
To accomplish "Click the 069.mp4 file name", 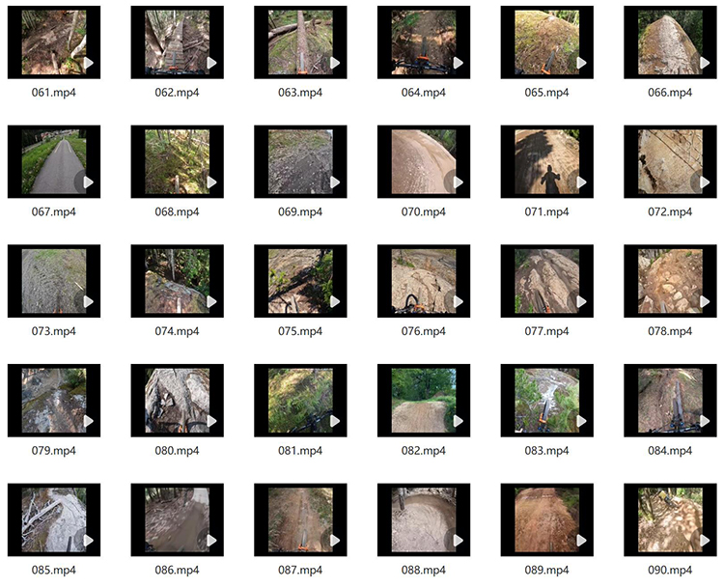I will [x=300, y=212].
